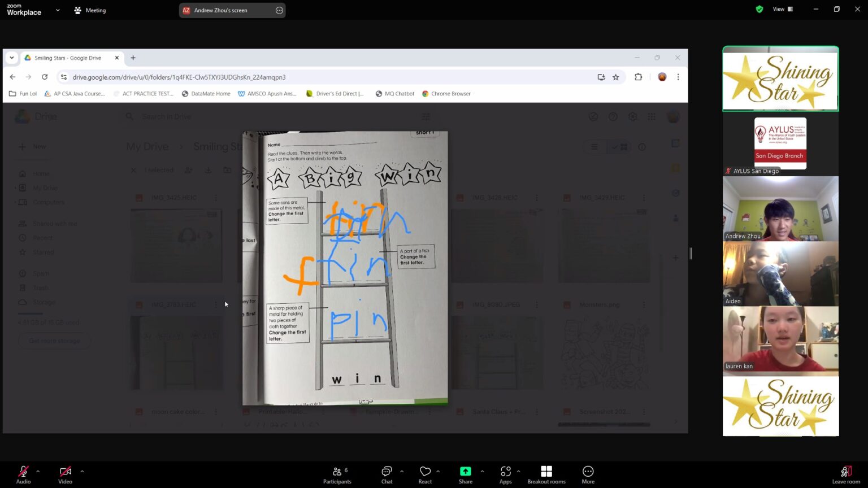Screen dimensions: 868x488
Task: Click the worksheet image preview
Action: (x=345, y=268)
